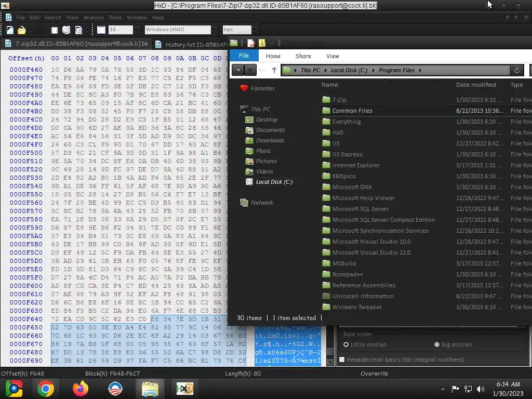Image resolution: width=532 pixels, height=399 pixels.
Task: Click the Open disk icon in HxD toolbar
Action: 66,30
